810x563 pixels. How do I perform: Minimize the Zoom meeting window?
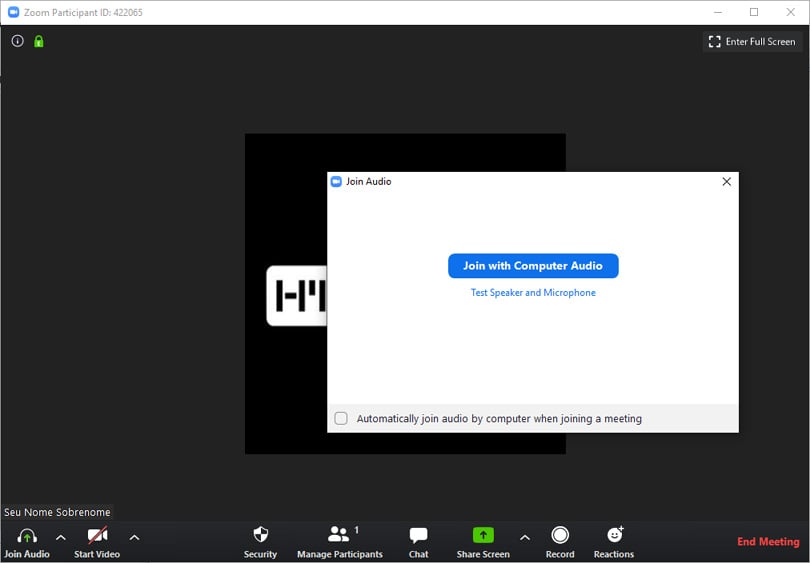(718, 12)
